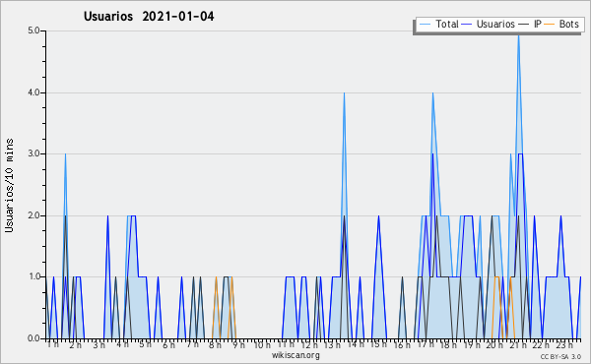Click the orange Bots legend line swatch
Image resolution: width=591 pixels, height=364 pixels.
pos(550,25)
